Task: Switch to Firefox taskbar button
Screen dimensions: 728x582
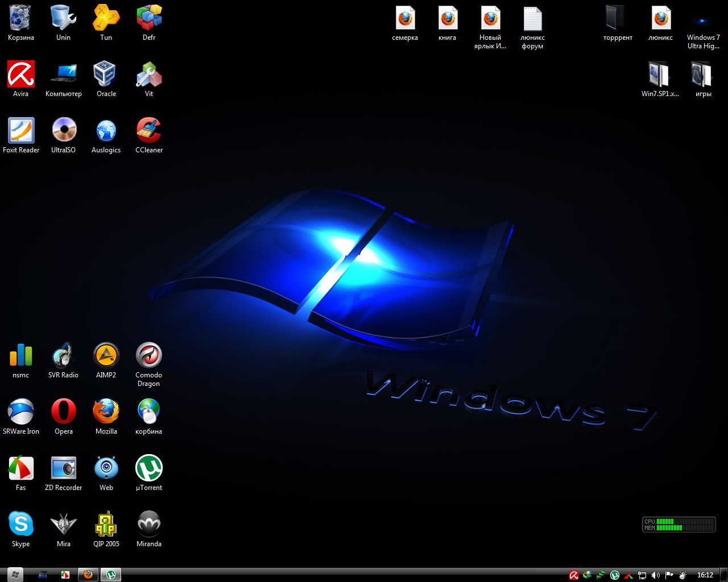Action: [x=88, y=575]
